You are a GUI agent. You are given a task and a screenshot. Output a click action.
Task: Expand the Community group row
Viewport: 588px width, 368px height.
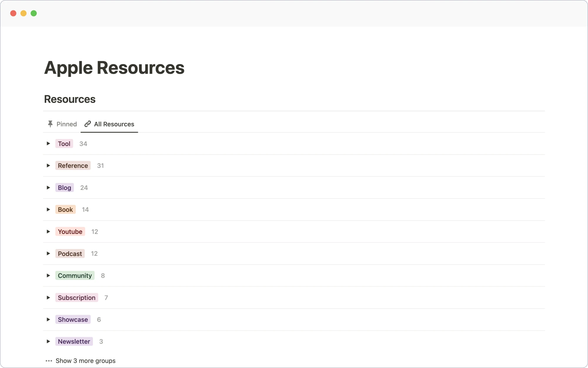pos(48,276)
